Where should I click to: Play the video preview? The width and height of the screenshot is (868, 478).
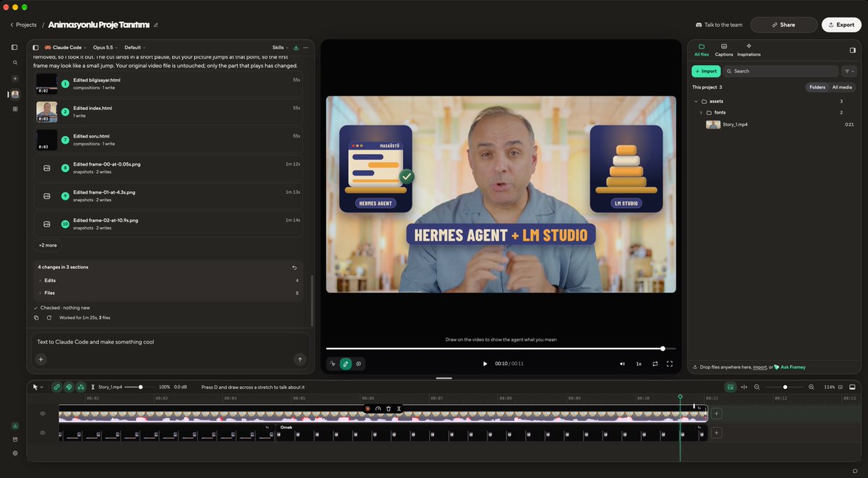point(485,364)
